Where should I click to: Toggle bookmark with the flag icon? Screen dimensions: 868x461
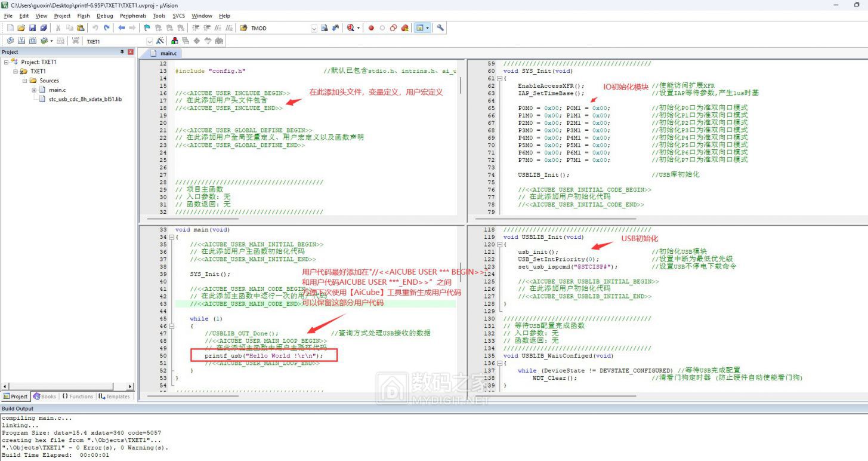point(147,28)
